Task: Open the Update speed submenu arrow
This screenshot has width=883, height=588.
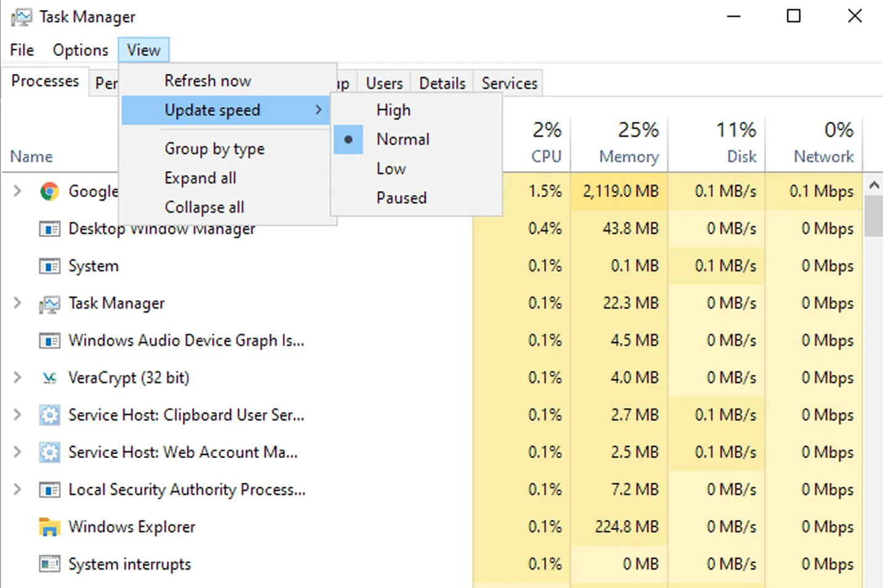Action: [x=319, y=110]
